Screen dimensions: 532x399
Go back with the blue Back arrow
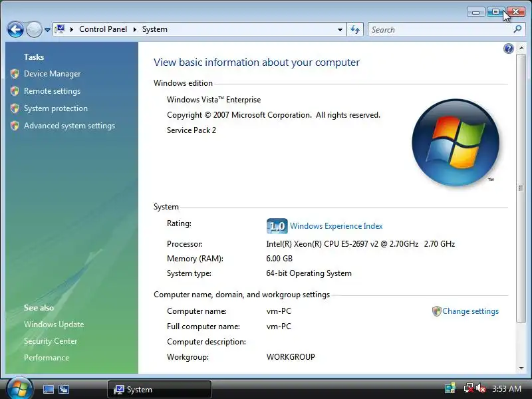coord(15,29)
